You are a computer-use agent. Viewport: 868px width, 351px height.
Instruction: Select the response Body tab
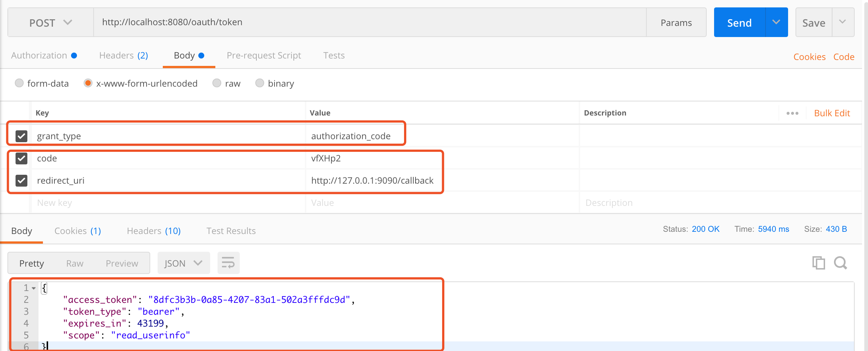pos(21,231)
